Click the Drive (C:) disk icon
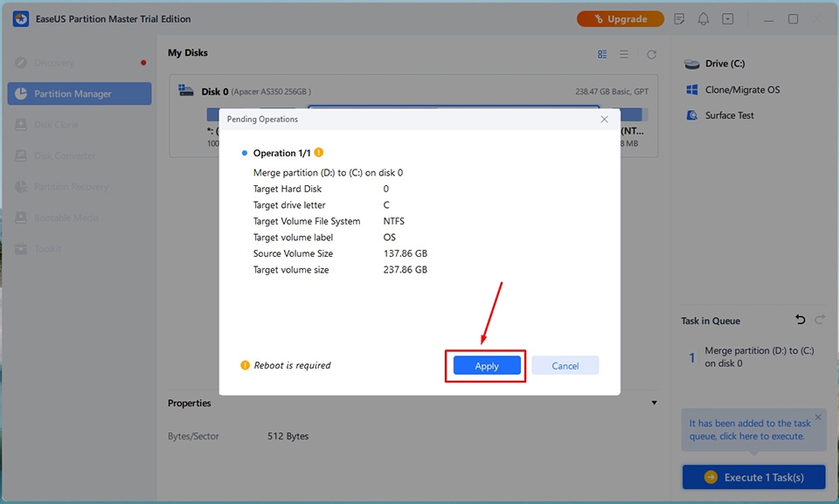 pyautogui.click(x=692, y=65)
